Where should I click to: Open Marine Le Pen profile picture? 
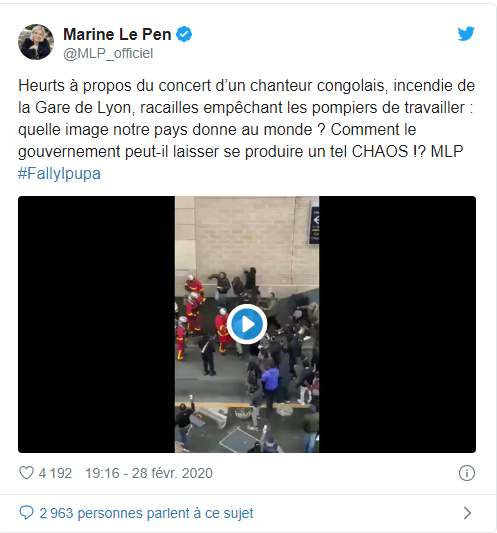36,42
